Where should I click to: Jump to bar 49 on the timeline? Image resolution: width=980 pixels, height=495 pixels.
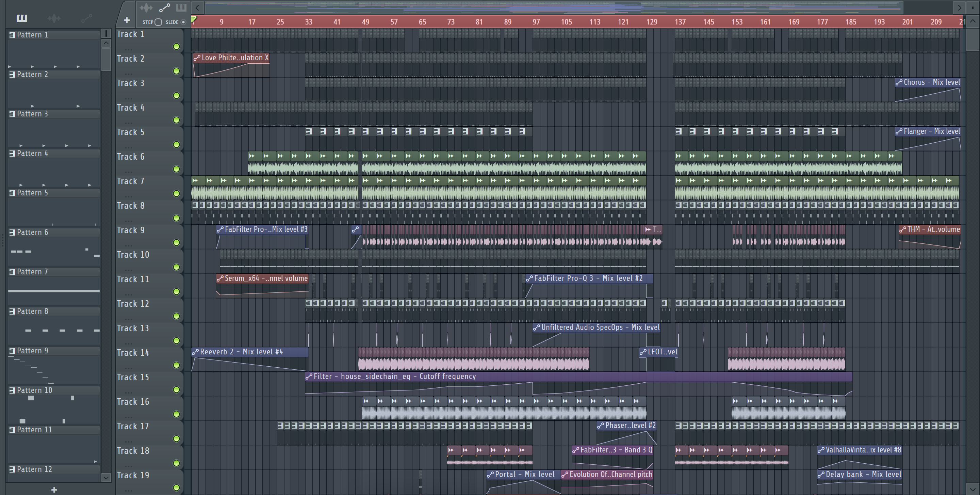point(365,22)
